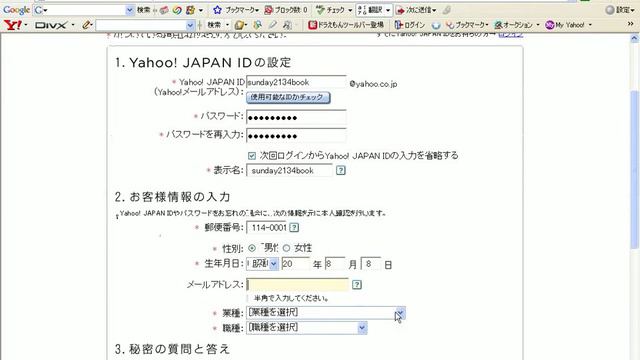Click the grayed highlighter icon after 次に送信
This screenshot has width=640, height=360.
(x=447, y=10)
